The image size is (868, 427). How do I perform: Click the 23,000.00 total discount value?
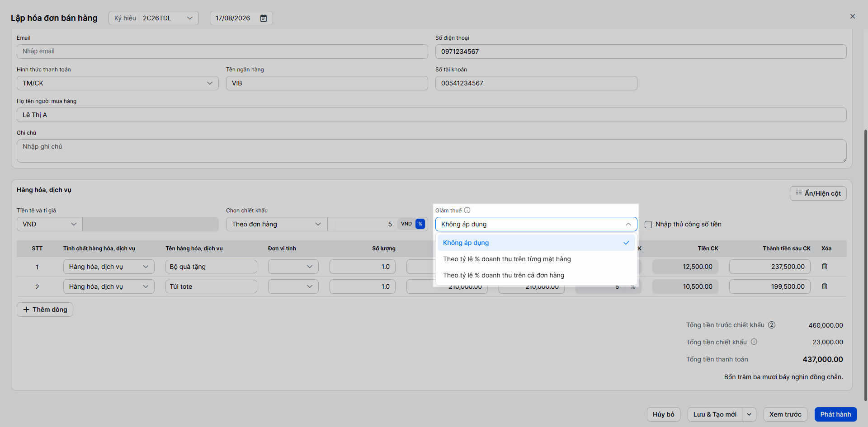(x=828, y=342)
